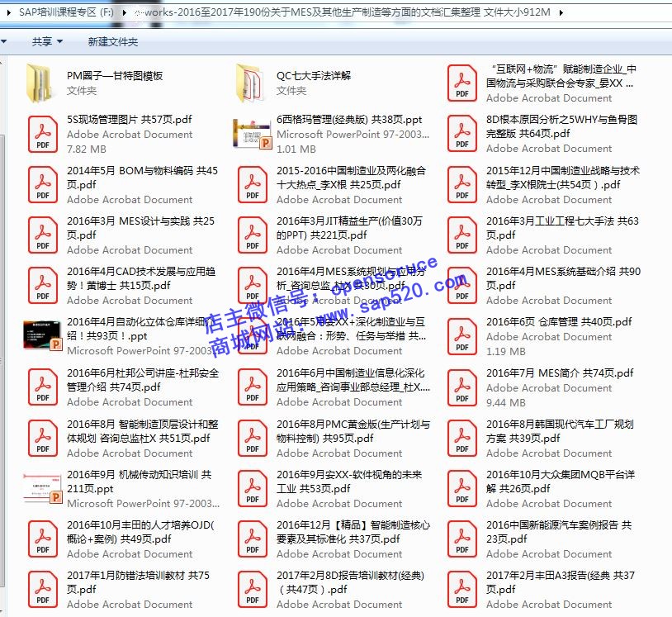Select file name 2017年1月防错法培训教材 共75页.pdf
This screenshot has height=617, width=672.
pyautogui.click(x=138, y=582)
